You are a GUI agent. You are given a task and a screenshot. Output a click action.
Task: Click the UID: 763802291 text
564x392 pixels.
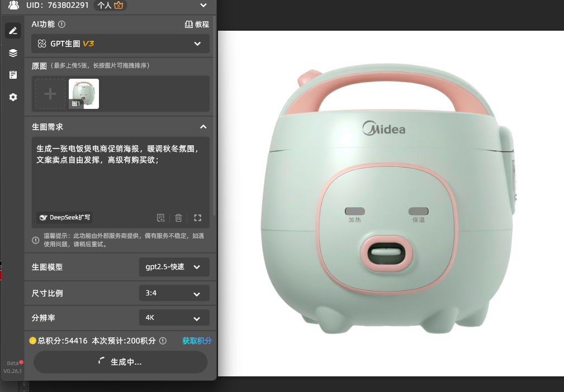57,5
